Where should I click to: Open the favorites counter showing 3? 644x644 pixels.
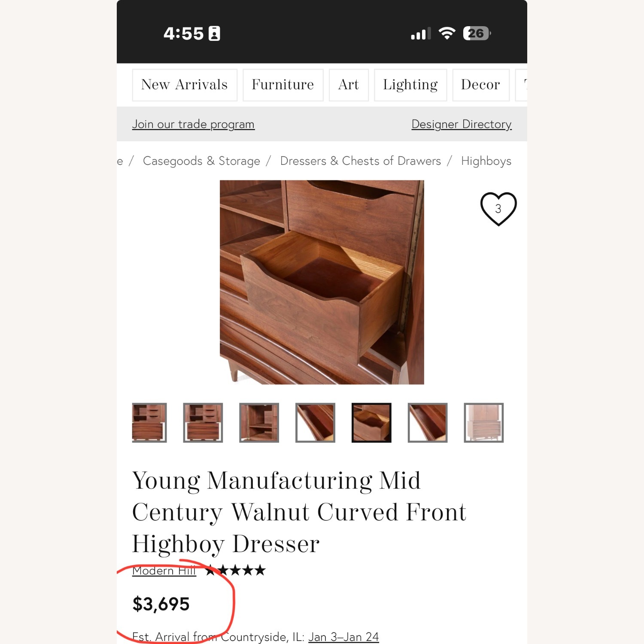pos(498,209)
